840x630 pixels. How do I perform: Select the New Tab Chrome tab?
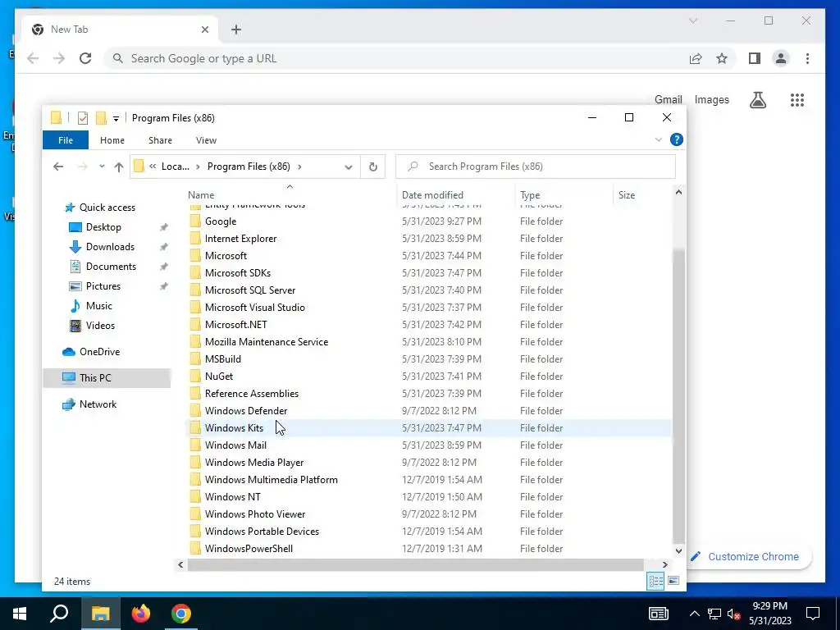[x=120, y=30]
